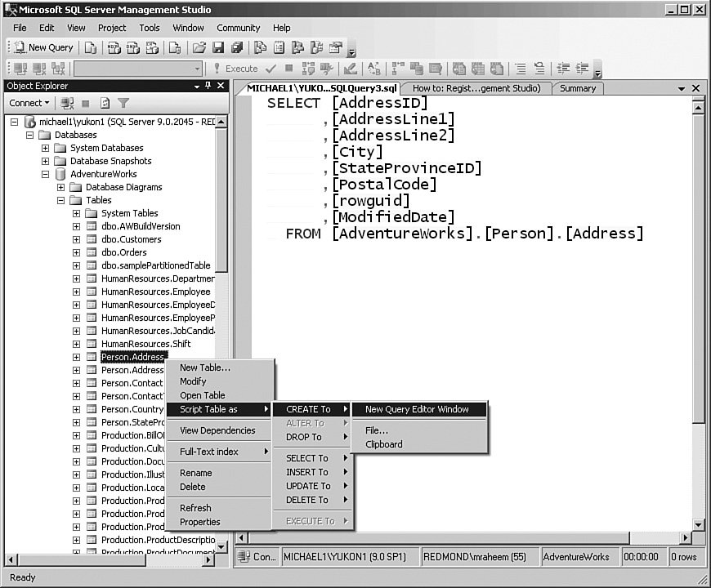The image size is (711, 588).
Task: Open the Connect dropdown in Object Explorer
Action: (x=29, y=103)
